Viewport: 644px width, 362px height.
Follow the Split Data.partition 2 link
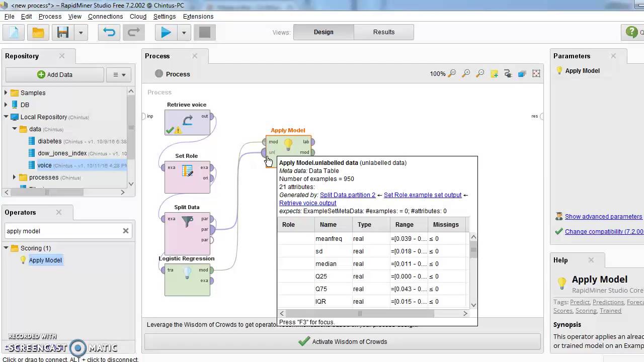click(x=348, y=195)
